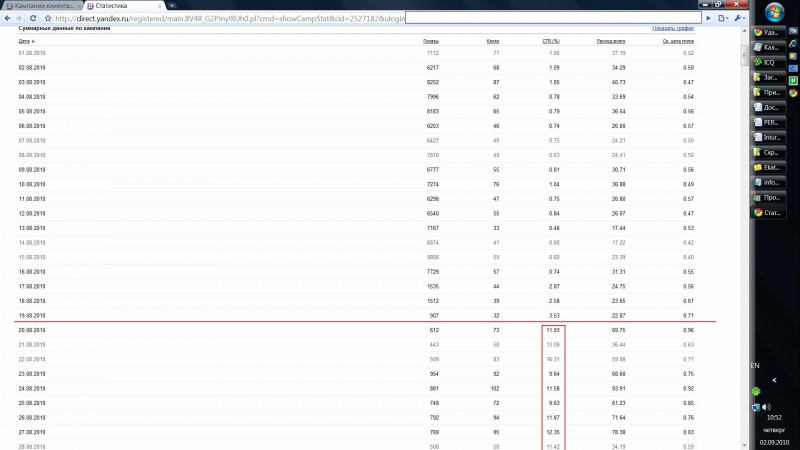Open the Стат... Chrome taskbar button
800x450 pixels.
click(x=768, y=213)
